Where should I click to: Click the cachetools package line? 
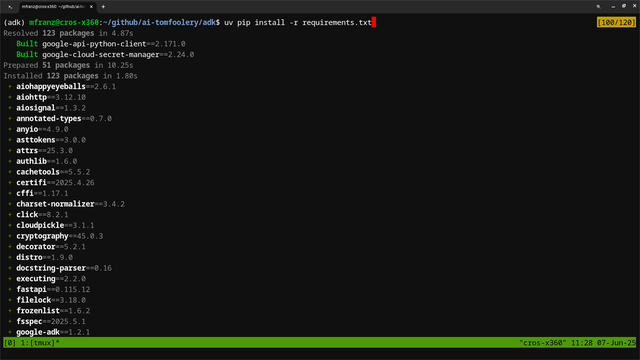49,172
